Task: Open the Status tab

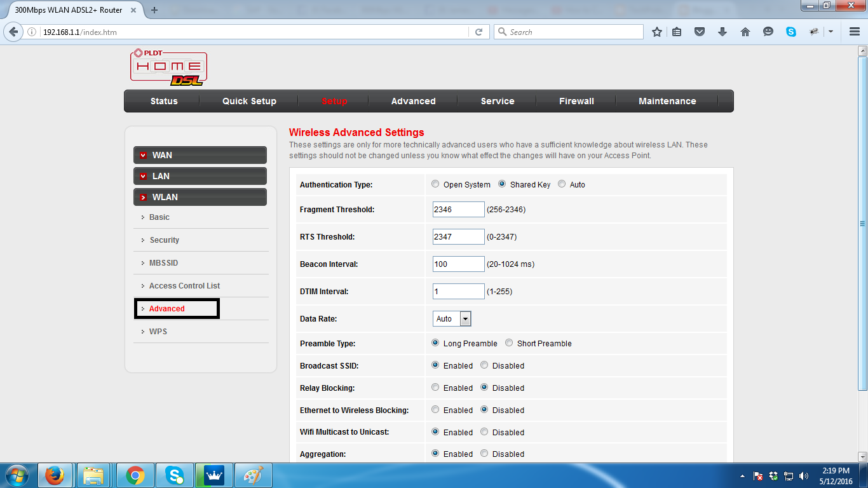Action: coord(164,101)
